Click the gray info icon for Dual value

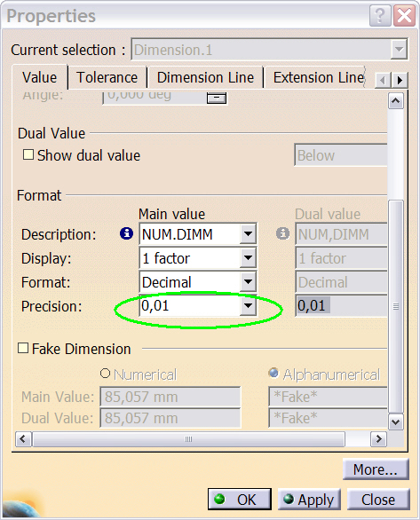pyautogui.click(x=282, y=233)
